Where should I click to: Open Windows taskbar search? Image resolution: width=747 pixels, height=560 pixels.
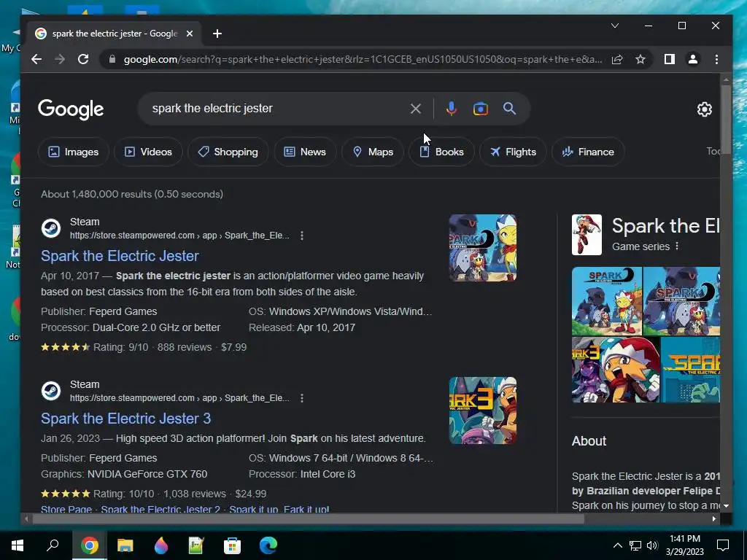pyautogui.click(x=53, y=545)
